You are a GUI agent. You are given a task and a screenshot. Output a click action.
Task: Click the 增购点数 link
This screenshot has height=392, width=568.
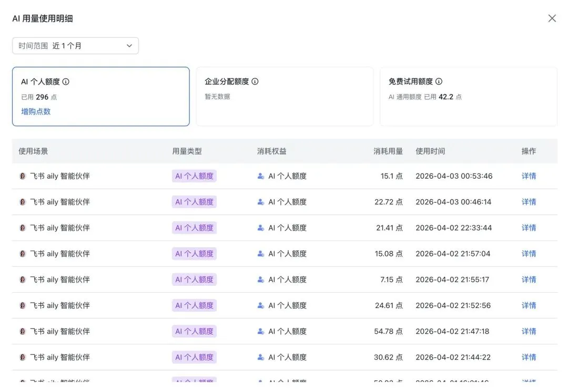coord(36,111)
